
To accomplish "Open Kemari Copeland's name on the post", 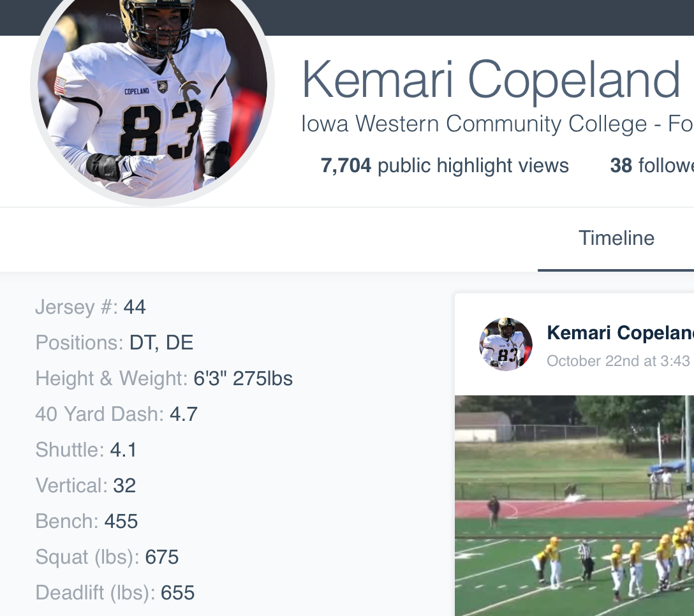I will click(x=620, y=332).
